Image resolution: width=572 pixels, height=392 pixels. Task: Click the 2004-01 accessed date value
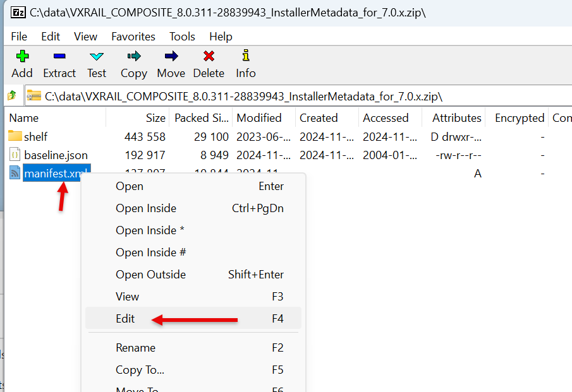pyautogui.click(x=389, y=155)
